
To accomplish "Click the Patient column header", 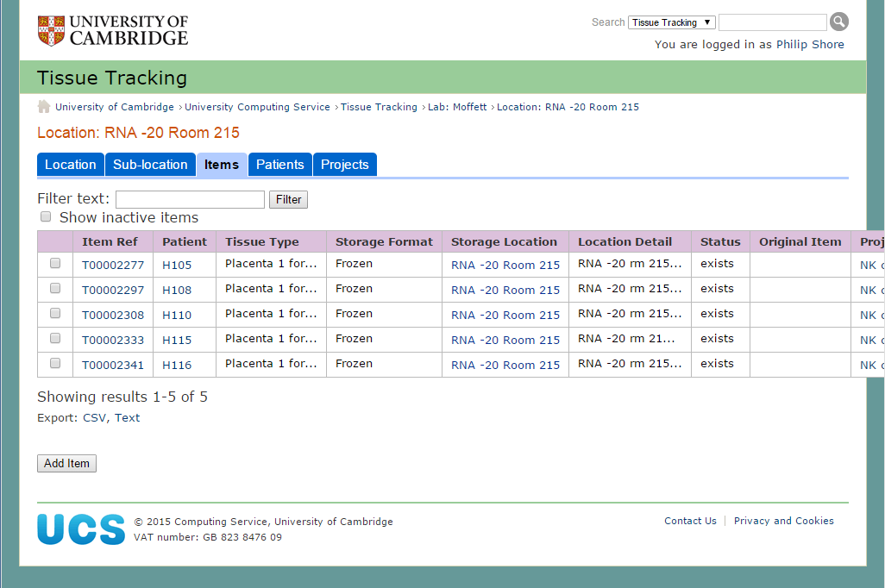I will click(x=185, y=242).
